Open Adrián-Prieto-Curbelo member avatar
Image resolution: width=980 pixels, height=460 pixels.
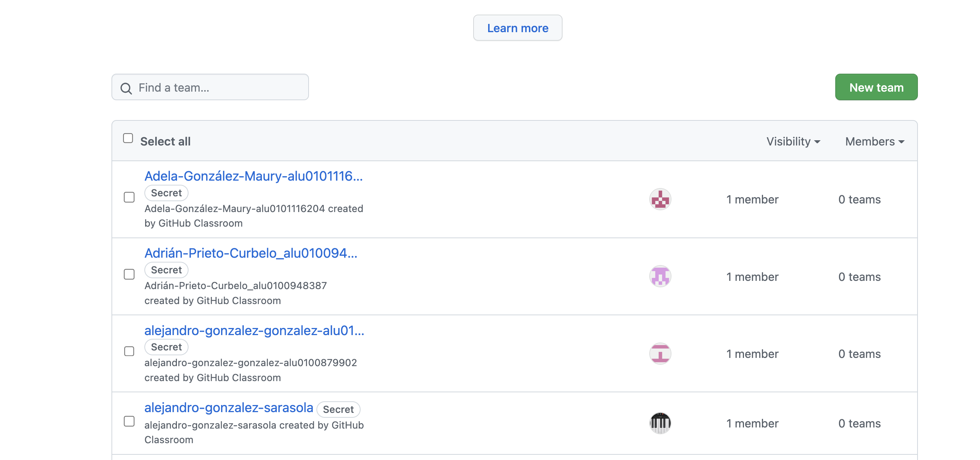click(x=660, y=276)
